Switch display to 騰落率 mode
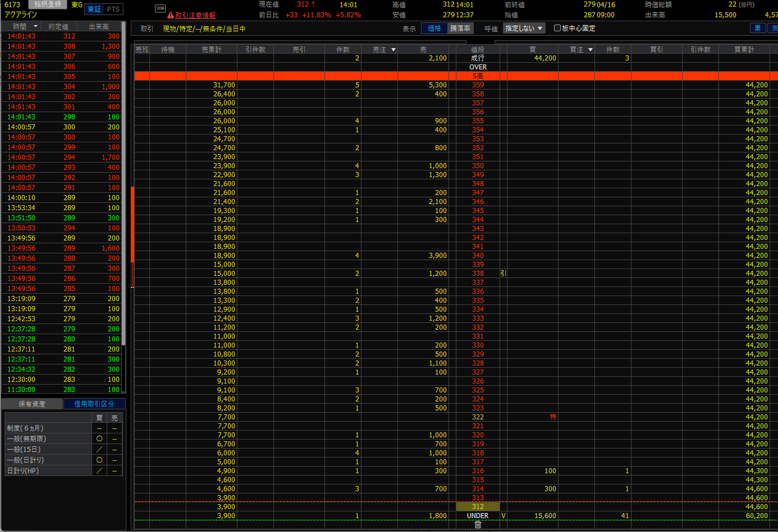The image size is (778, 532). (460, 28)
